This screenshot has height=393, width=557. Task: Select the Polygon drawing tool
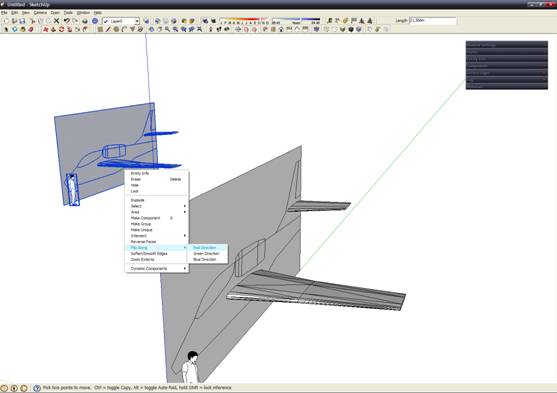pos(132,29)
